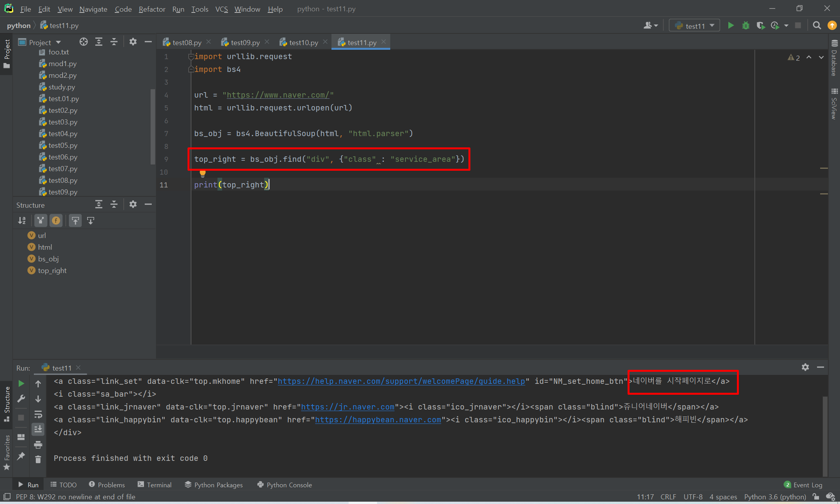Expand the Project view dropdown
840x504 pixels.
coord(58,42)
